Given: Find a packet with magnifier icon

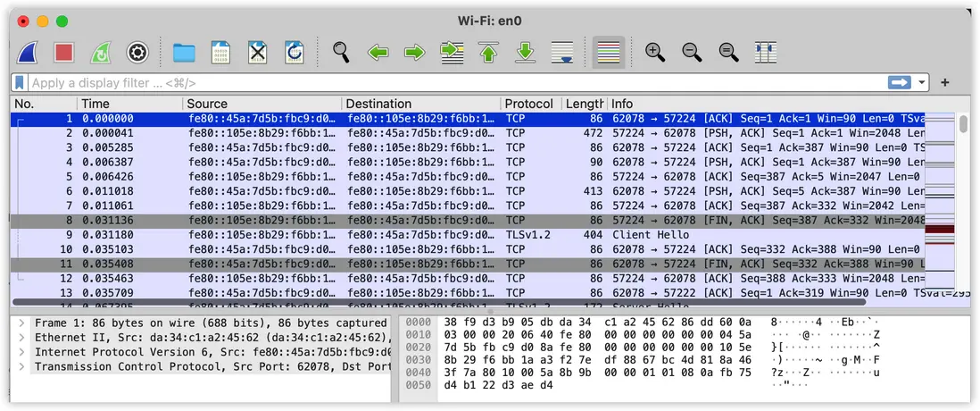Looking at the screenshot, I should (x=341, y=52).
